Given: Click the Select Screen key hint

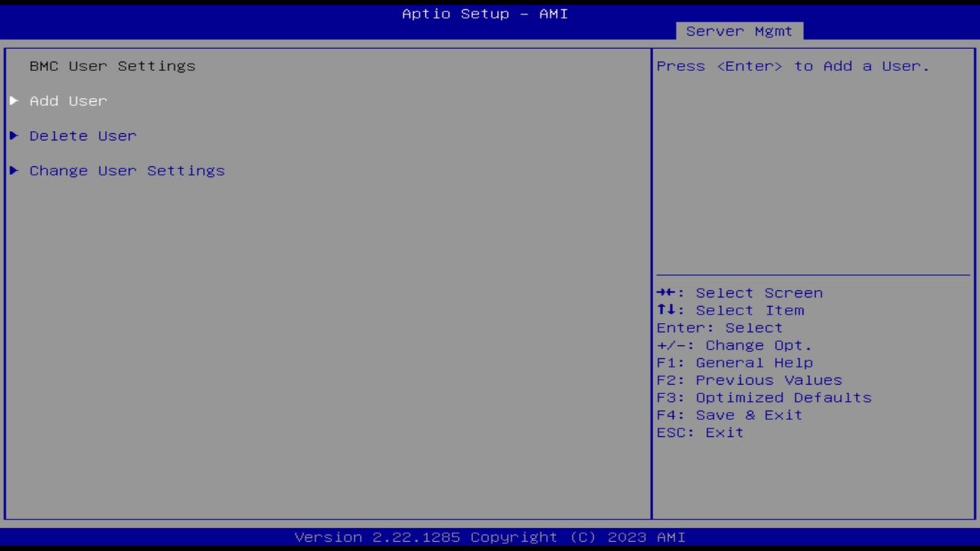Looking at the screenshot, I should (x=740, y=293).
